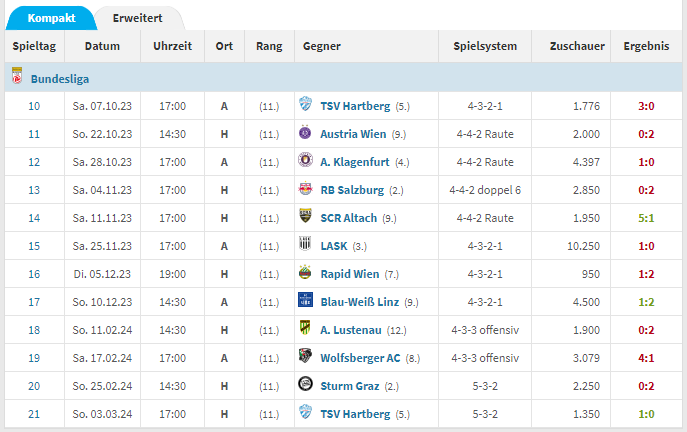The image size is (687, 432).
Task: Switch to the Erweitert tab
Action: [x=139, y=18]
